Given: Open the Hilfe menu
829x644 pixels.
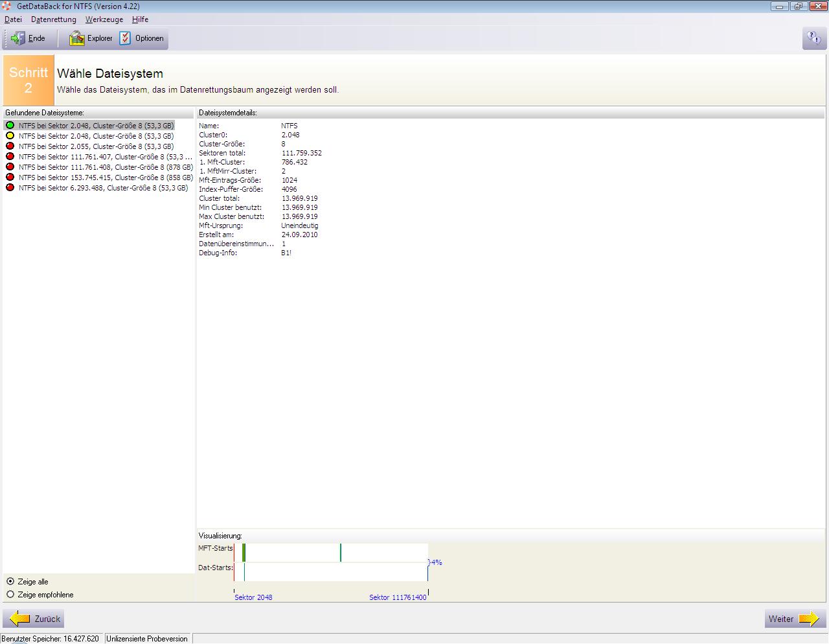Looking at the screenshot, I should [x=140, y=19].
